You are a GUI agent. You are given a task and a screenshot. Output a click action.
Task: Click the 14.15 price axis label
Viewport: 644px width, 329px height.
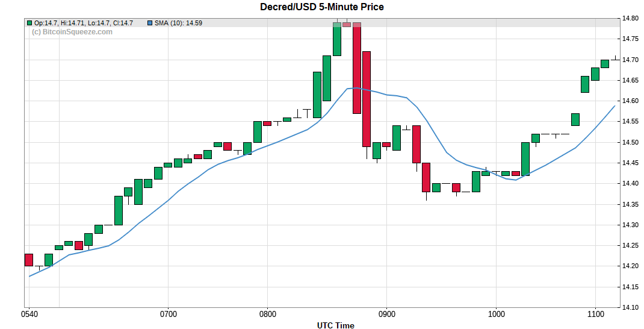(x=630, y=287)
